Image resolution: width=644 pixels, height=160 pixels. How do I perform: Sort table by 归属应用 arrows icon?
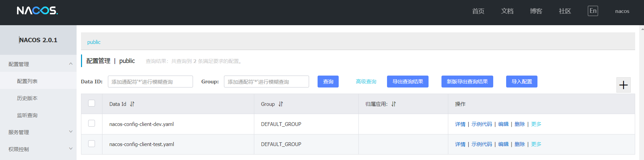[393, 104]
